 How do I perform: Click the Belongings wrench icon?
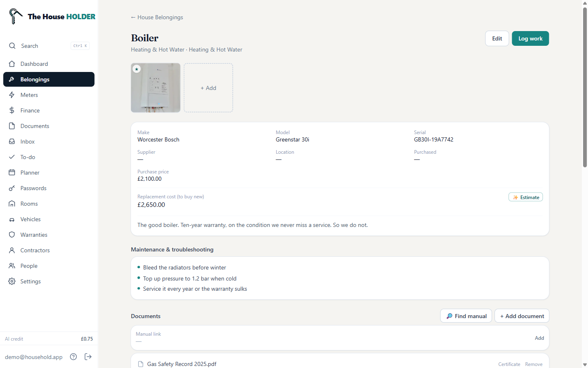pos(12,79)
